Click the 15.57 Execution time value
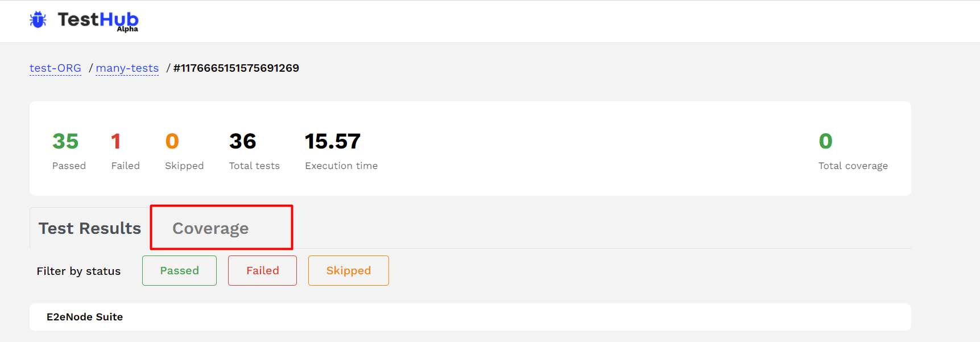Screen dimensions: 980x342 (333, 141)
